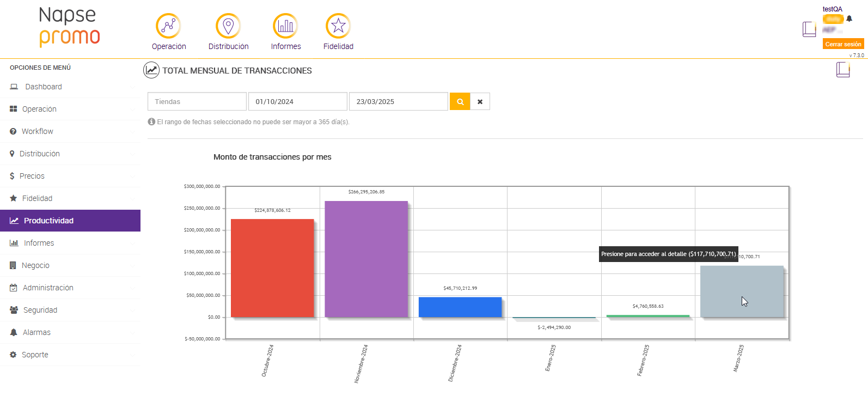Click the help book icon near page title
The height and width of the screenshot is (420, 868).
pos(843,69)
